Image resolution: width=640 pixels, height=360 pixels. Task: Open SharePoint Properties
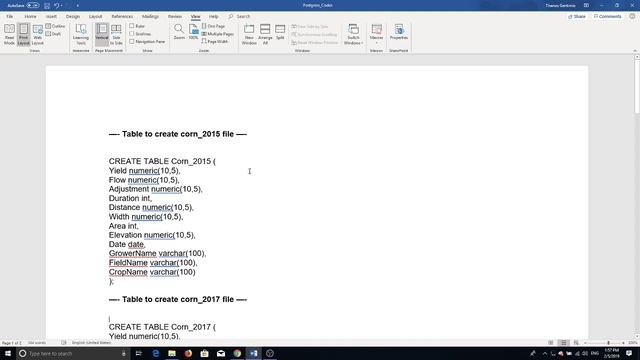(399, 32)
